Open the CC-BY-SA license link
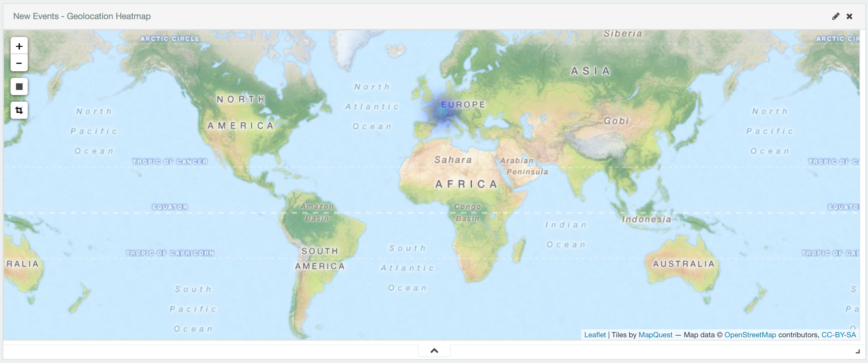Screen dimensions: 868x363 838,335
